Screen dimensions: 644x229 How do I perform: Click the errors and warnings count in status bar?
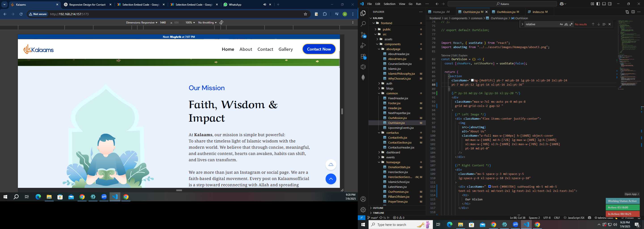point(398,218)
